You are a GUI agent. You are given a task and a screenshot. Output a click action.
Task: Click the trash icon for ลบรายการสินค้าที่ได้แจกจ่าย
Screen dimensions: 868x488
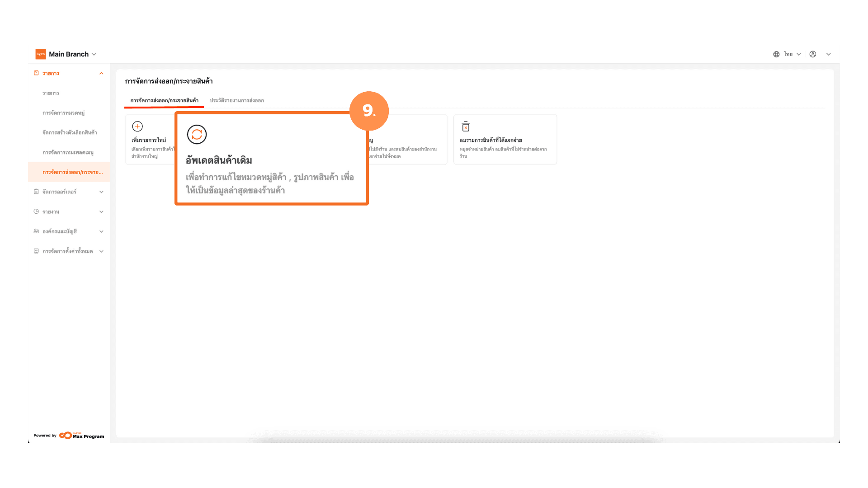tap(466, 127)
